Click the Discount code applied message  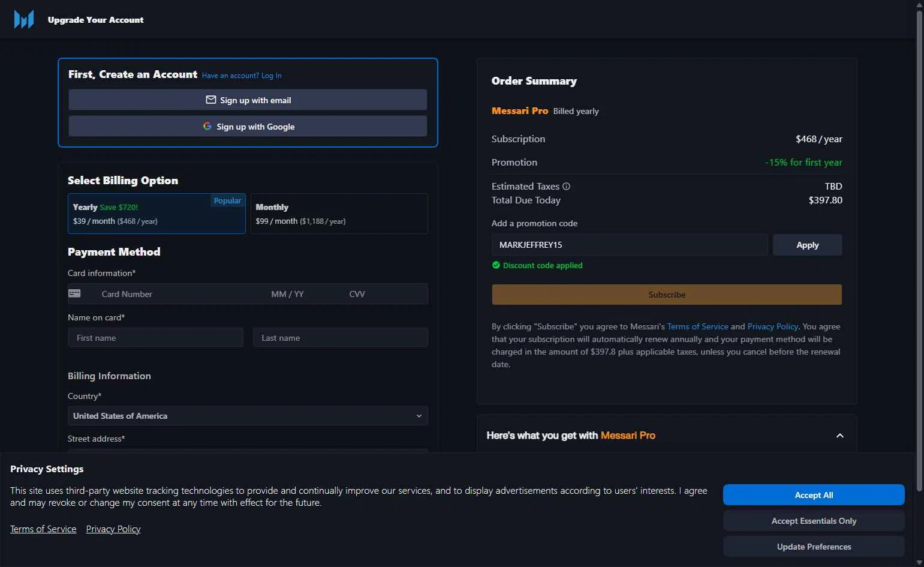coord(543,265)
